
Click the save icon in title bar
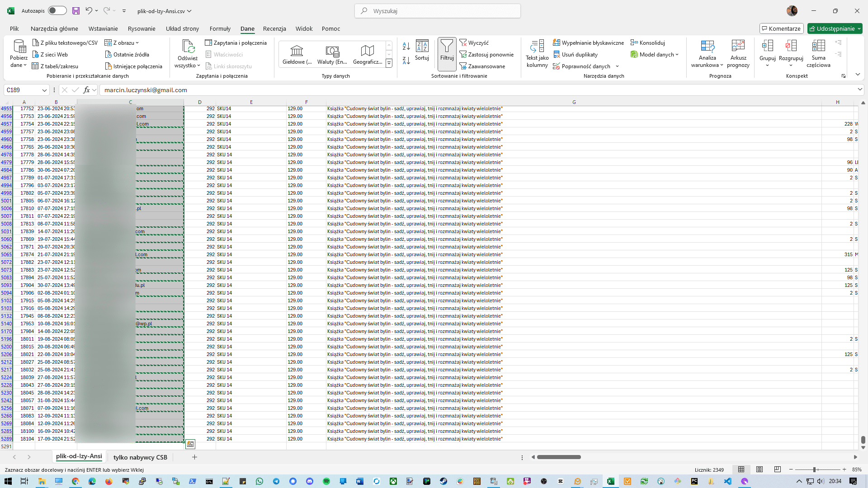76,11
